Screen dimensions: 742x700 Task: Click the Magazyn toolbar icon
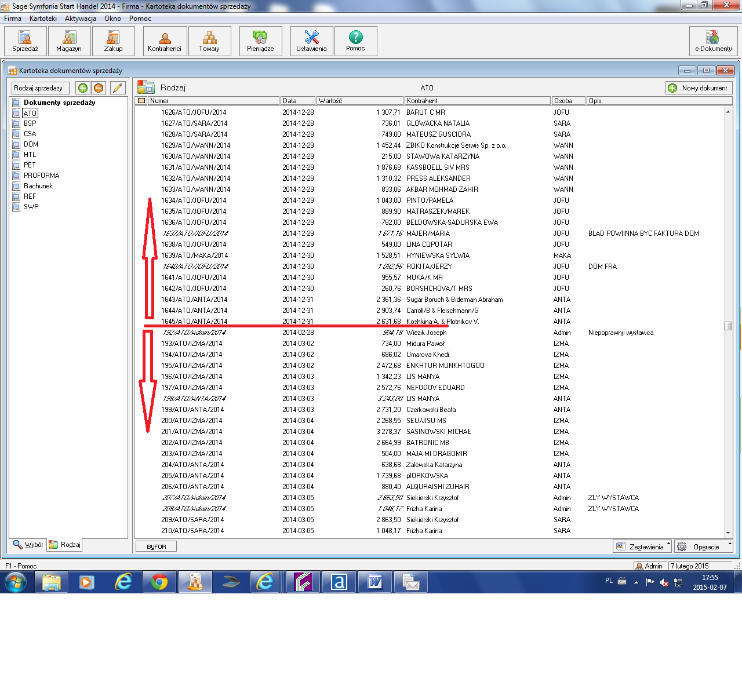69,41
